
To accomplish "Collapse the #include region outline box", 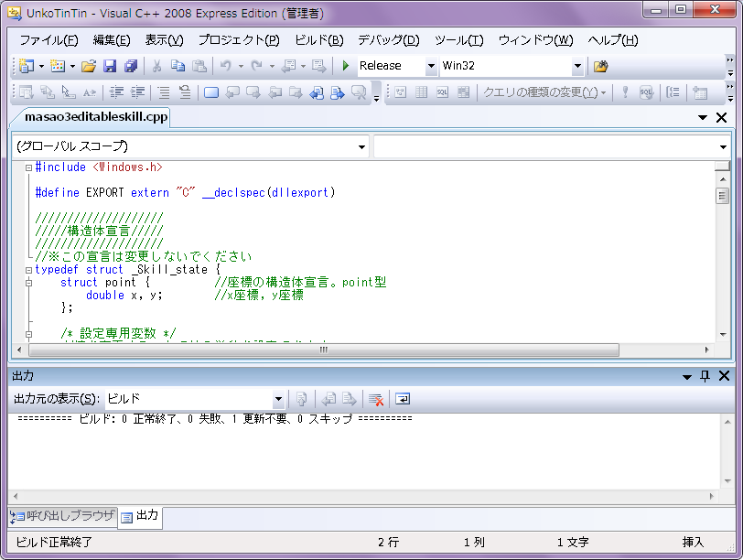I will point(29,167).
